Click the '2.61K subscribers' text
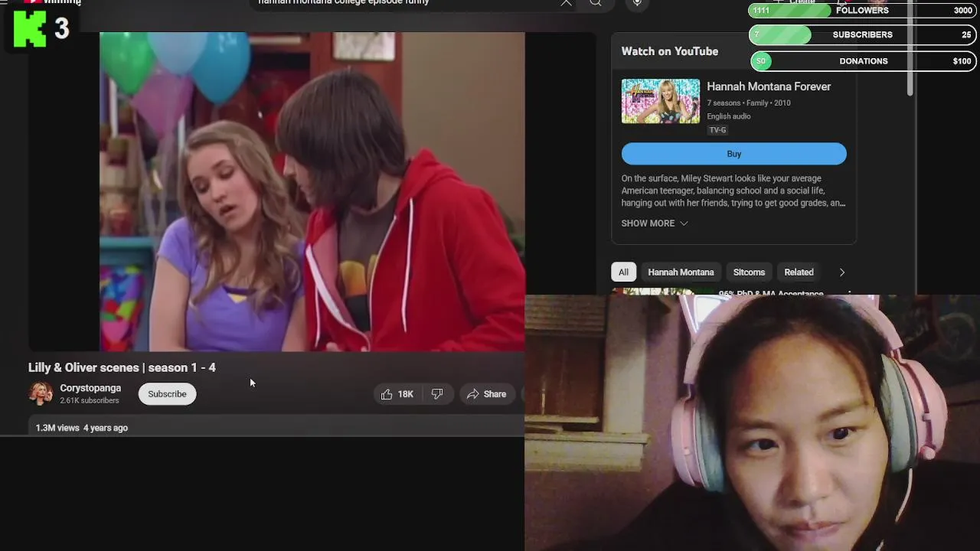980x551 pixels. tap(90, 400)
